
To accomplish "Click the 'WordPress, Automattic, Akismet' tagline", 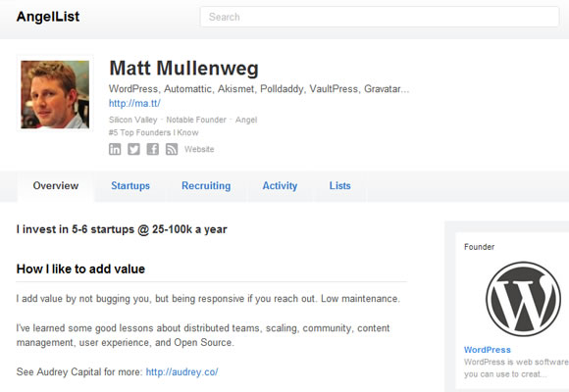I will (x=259, y=89).
